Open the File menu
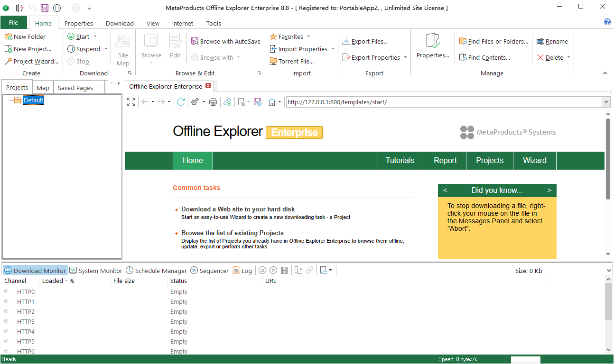Viewport: 614px width, 364px height. point(14,22)
